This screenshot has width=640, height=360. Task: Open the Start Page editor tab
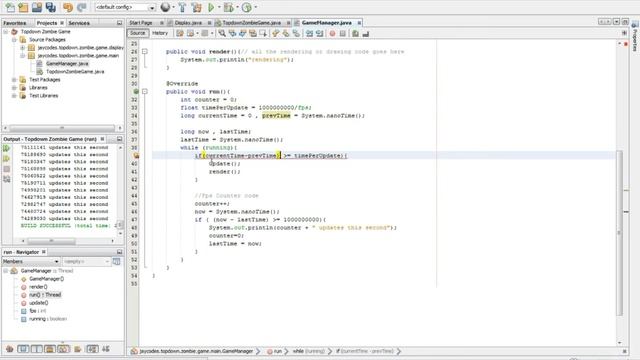(141, 23)
